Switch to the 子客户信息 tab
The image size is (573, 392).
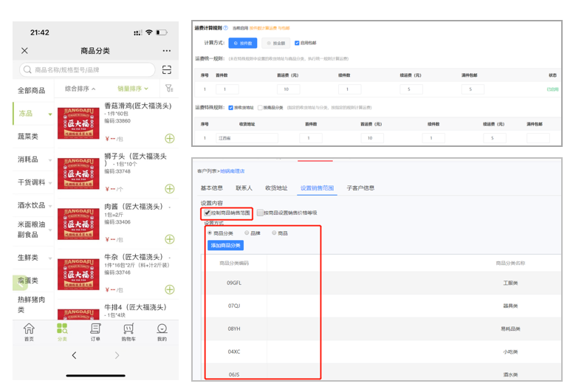click(x=360, y=188)
